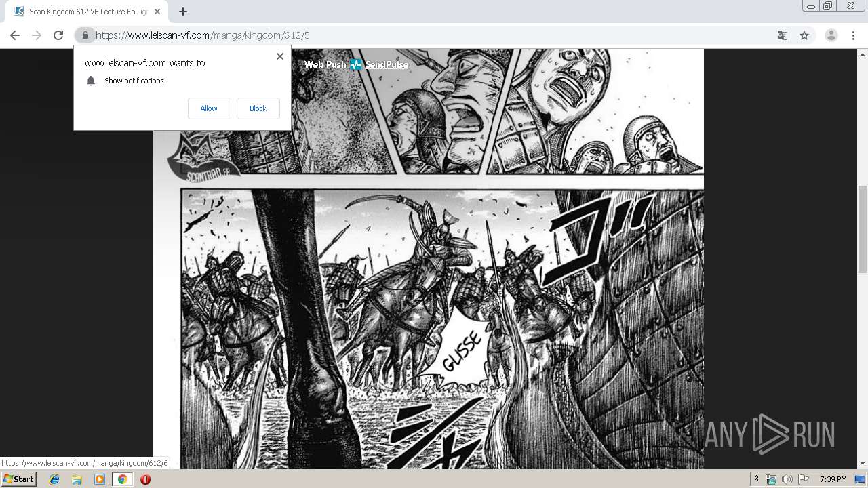The height and width of the screenshot is (488, 868).
Task: Open Windows Media Player on taskbar
Action: point(100,479)
